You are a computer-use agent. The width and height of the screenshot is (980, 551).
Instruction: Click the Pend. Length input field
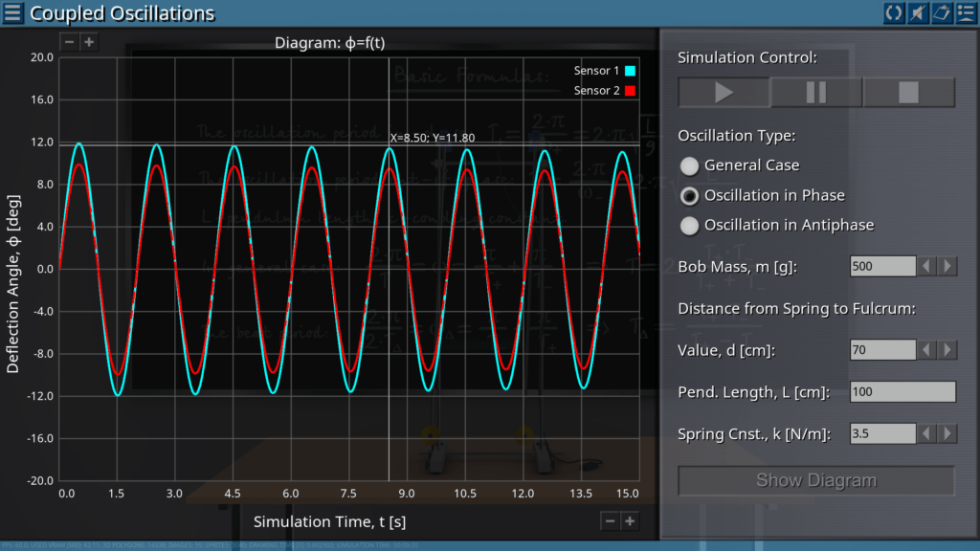[902, 392]
